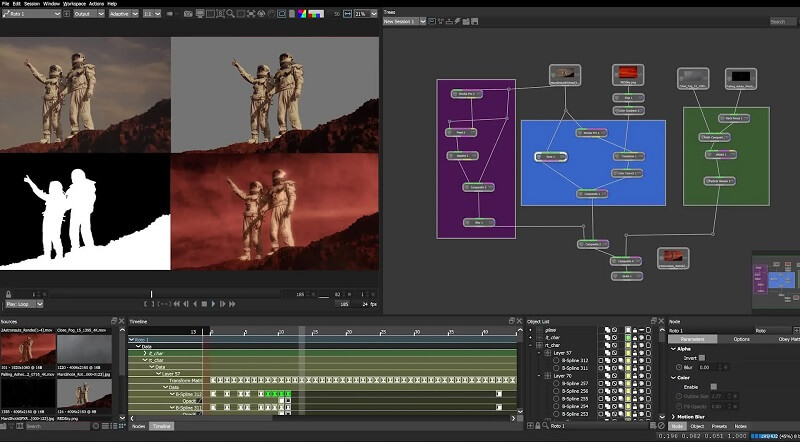Toggle the viewer lock icon
Image resolution: width=800 pixels, height=442 pixels.
[x=8, y=294]
